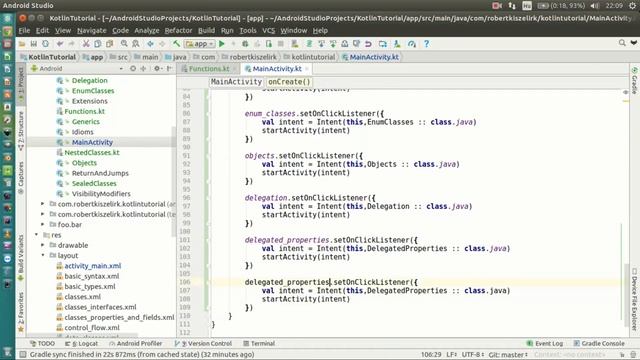The image size is (640, 360).
Task: Click the green Run app button
Action: pos(222,44)
